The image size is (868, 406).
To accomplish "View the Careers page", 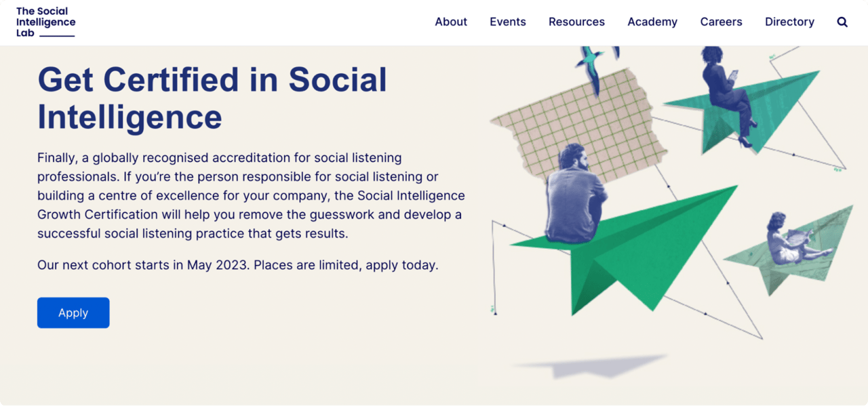I will point(721,22).
